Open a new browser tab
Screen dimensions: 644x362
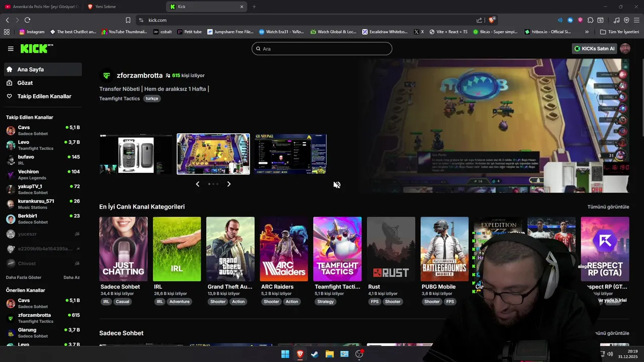point(254,7)
